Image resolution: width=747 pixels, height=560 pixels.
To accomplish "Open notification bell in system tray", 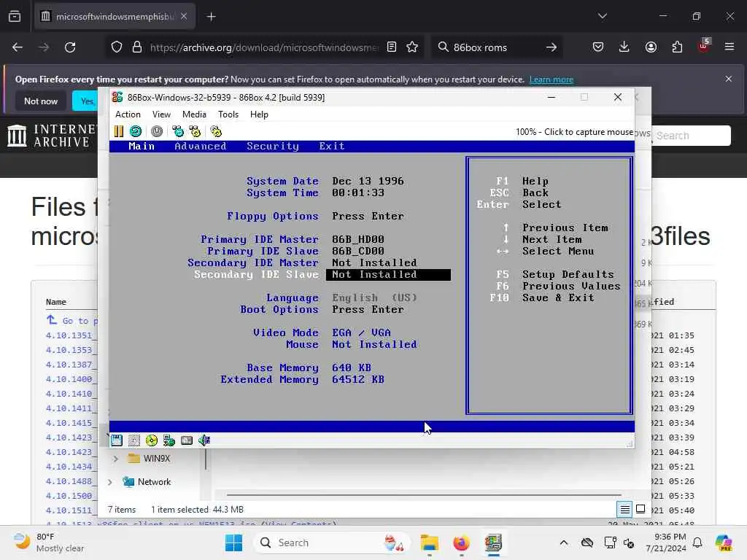I will pos(697,542).
